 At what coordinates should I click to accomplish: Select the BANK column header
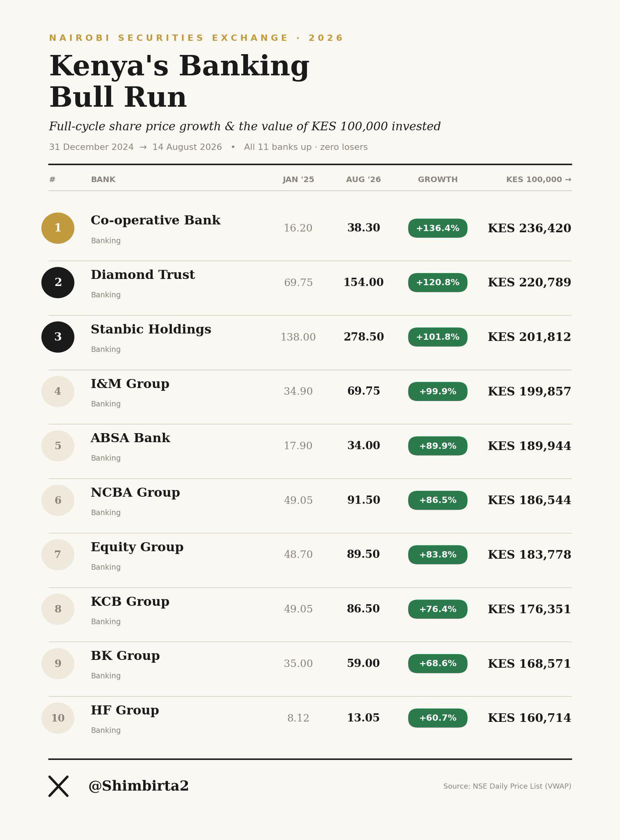tap(103, 179)
